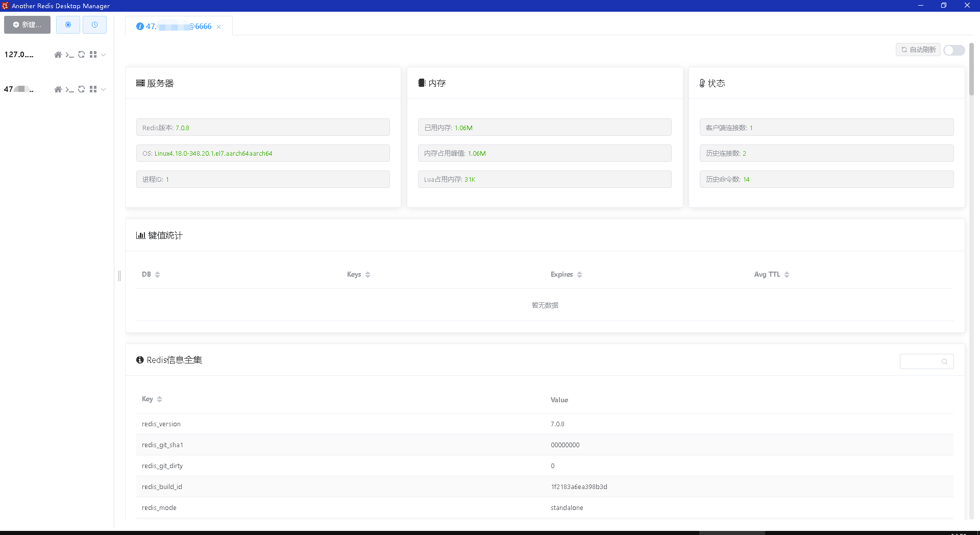Click the 历史命令数 14 field
Viewport: 980px width, 535px height.
pos(826,179)
